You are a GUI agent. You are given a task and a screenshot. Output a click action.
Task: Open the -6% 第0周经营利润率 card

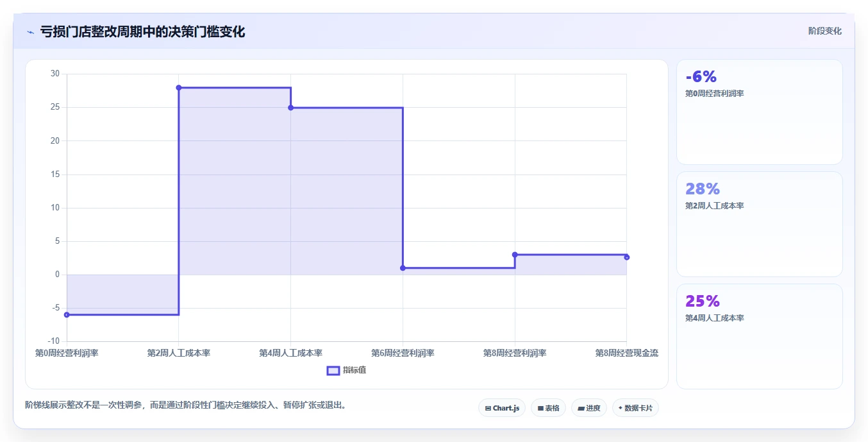click(760, 112)
